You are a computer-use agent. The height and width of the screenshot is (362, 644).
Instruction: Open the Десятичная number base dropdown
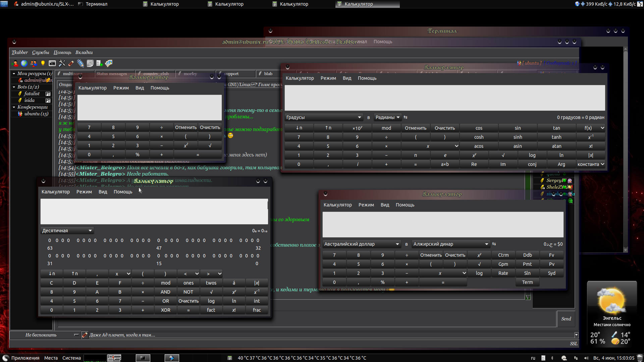click(67, 231)
